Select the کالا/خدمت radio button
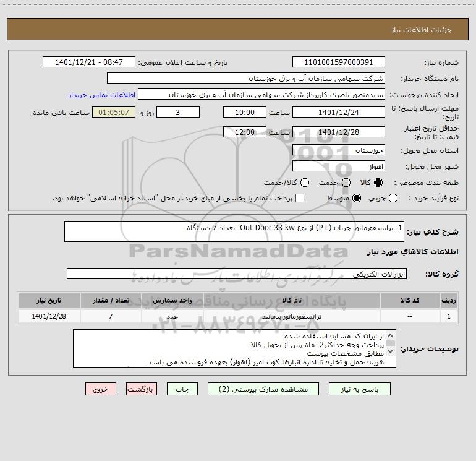476x461 pixels. coord(305,183)
